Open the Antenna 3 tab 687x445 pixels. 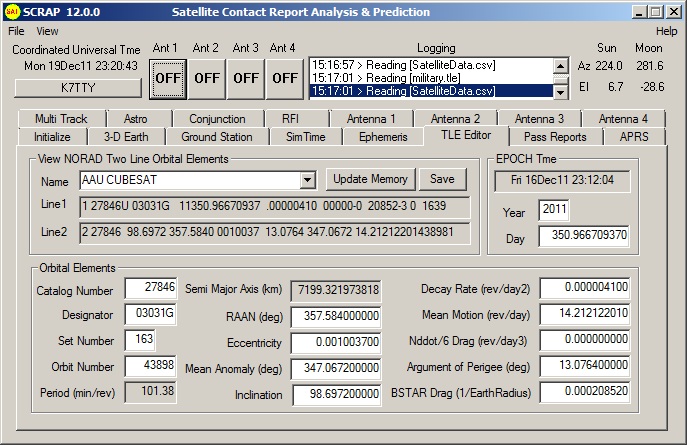[539, 119]
